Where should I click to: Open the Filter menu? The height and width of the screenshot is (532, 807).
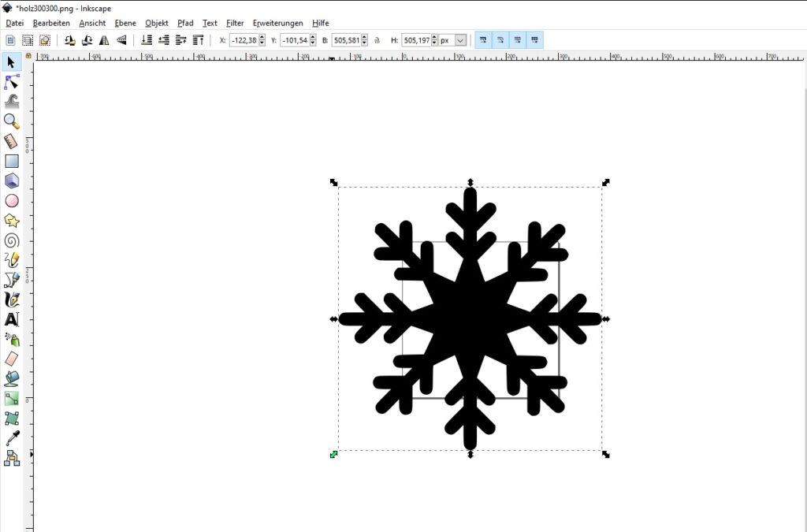235,23
